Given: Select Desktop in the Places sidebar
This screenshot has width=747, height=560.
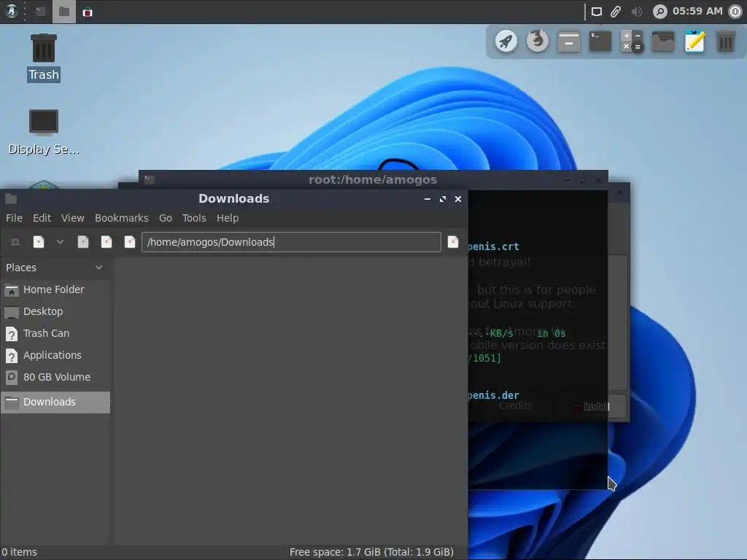Looking at the screenshot, I should coord(55,311).
